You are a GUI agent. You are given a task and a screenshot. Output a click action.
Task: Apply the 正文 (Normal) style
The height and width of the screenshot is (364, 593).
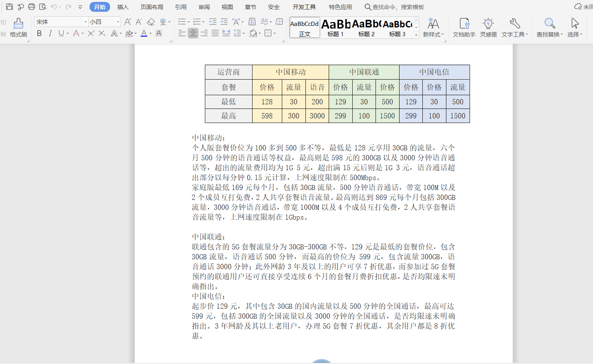point(305,28)
